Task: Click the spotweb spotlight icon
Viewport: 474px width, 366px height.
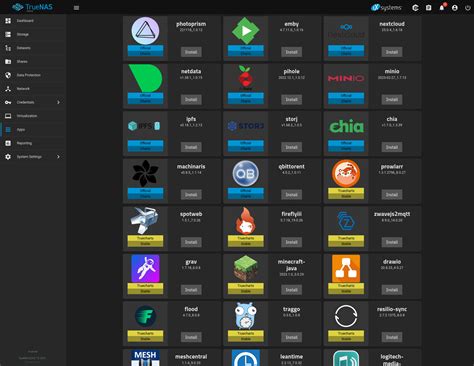Action: coord(144,220)
